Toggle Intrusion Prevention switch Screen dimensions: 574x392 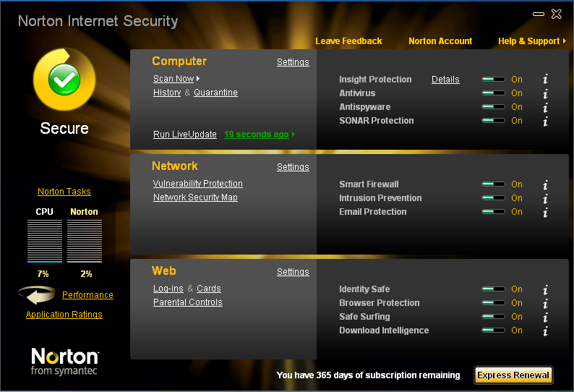(x=493, y=198)
